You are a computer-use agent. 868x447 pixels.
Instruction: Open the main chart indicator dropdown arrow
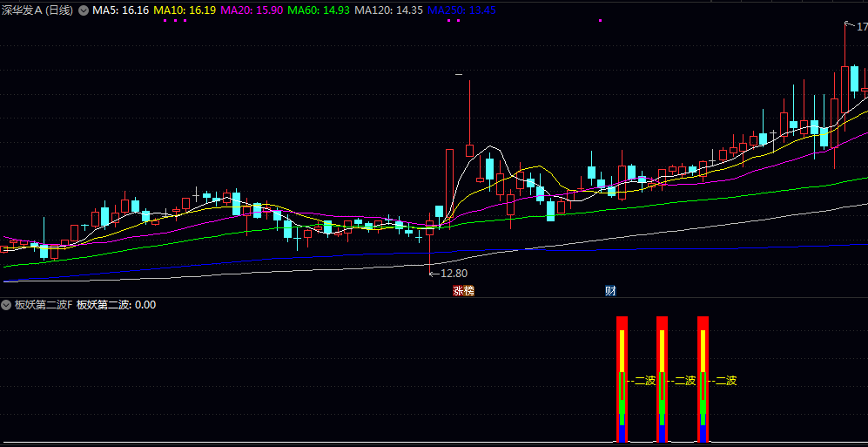pos(83,10)
